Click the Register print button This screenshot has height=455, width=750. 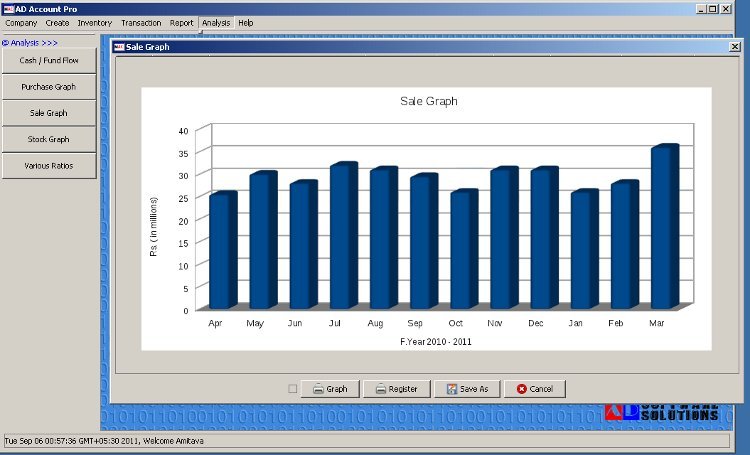click(397, 389)
